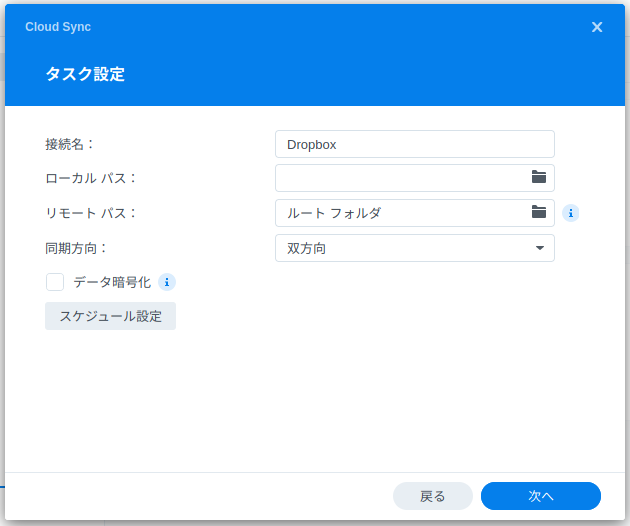Screen dimensions: 630x526
Task: Close the Cloud Sync dialog
Action: click(x=597, y=27)
